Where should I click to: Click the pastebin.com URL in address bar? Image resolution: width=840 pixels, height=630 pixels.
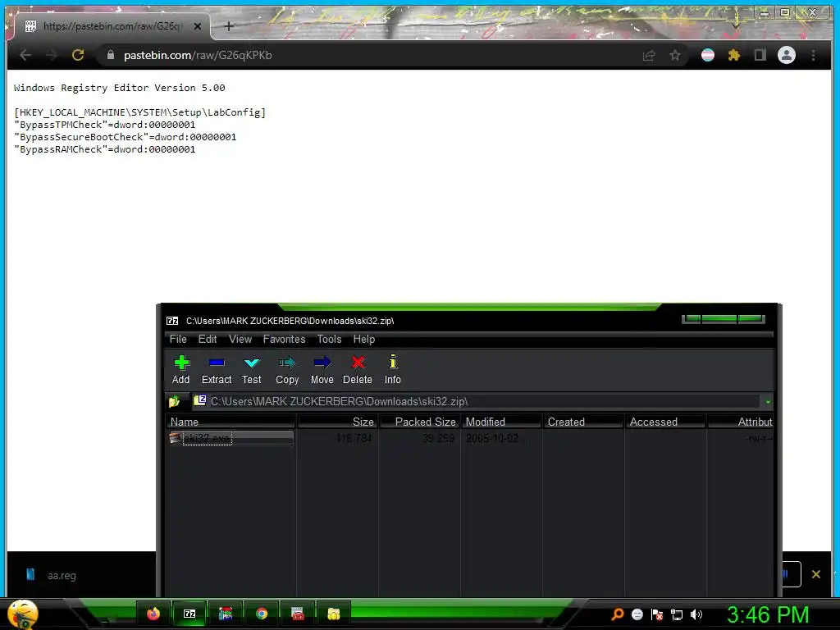tap(198, 55)
